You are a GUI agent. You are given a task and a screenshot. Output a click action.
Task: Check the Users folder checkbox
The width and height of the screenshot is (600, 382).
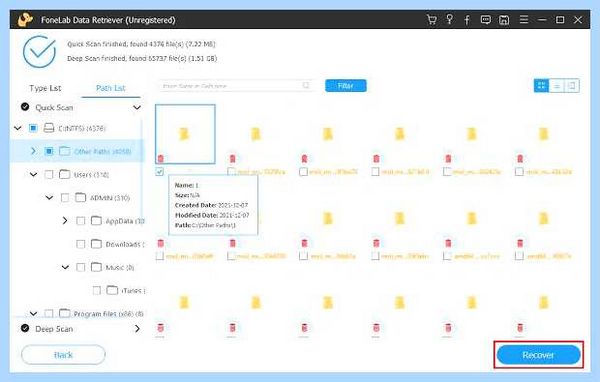pyautogui.click(x=49, y=175)
